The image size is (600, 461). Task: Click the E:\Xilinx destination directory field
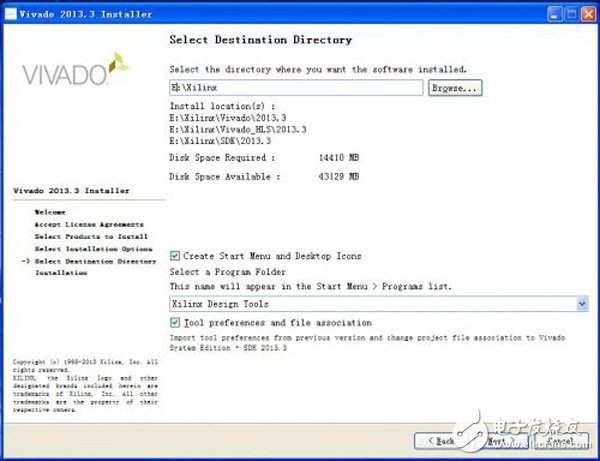[296, 88]
